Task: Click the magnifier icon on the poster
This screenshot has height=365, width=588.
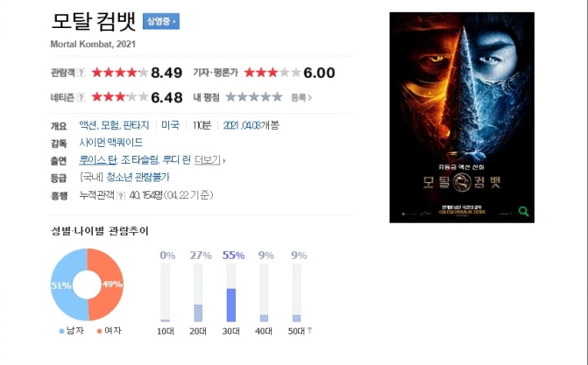Action: tap(523, 211)
